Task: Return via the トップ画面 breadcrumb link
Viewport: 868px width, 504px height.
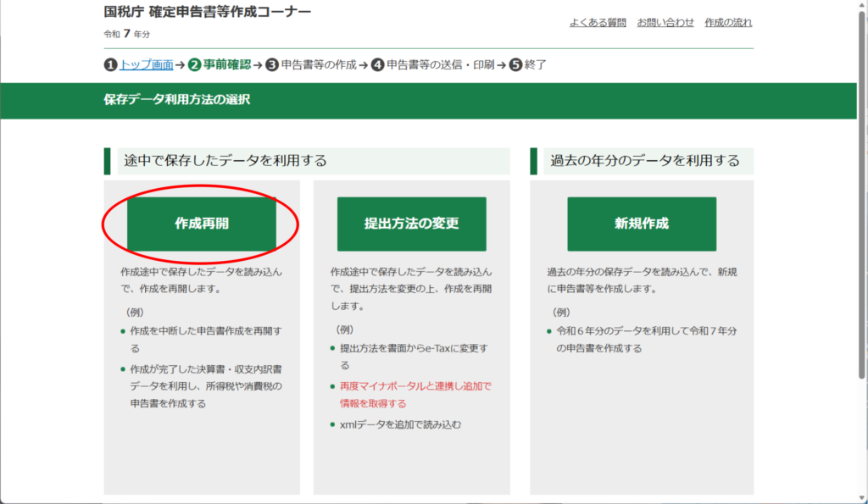Action: (147, 64)
